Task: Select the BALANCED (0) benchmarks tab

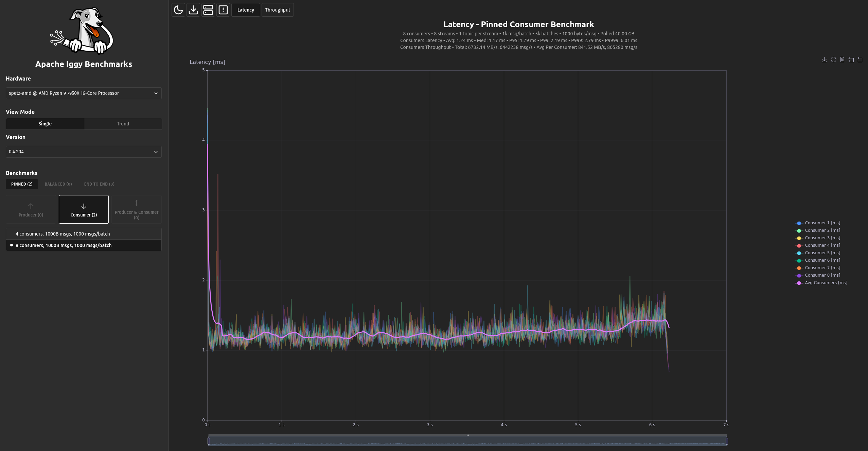Action: [58, 184]
